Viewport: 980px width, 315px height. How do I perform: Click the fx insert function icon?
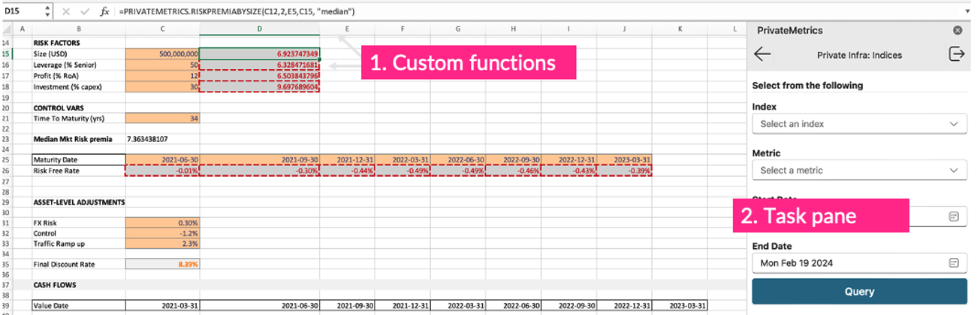tap(105, 12)
